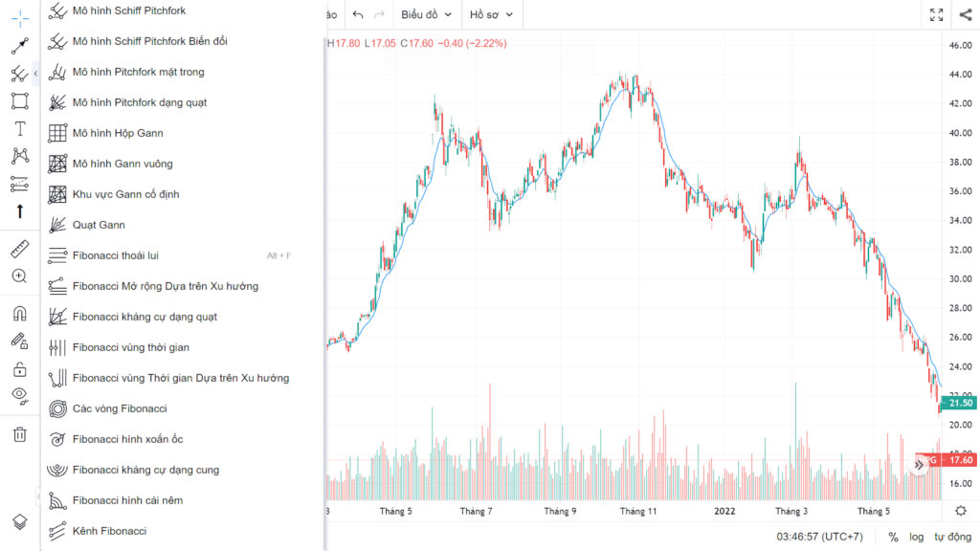This screenshot has width=980, height=551.
Task: Delete drawings with the trash icon
Action: coord(19,434)
